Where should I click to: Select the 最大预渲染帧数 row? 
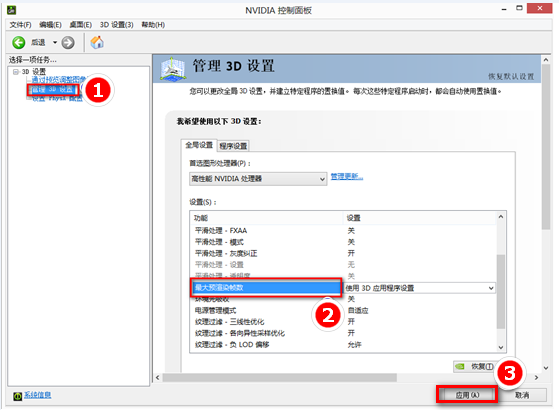click(x=266, y=287)
